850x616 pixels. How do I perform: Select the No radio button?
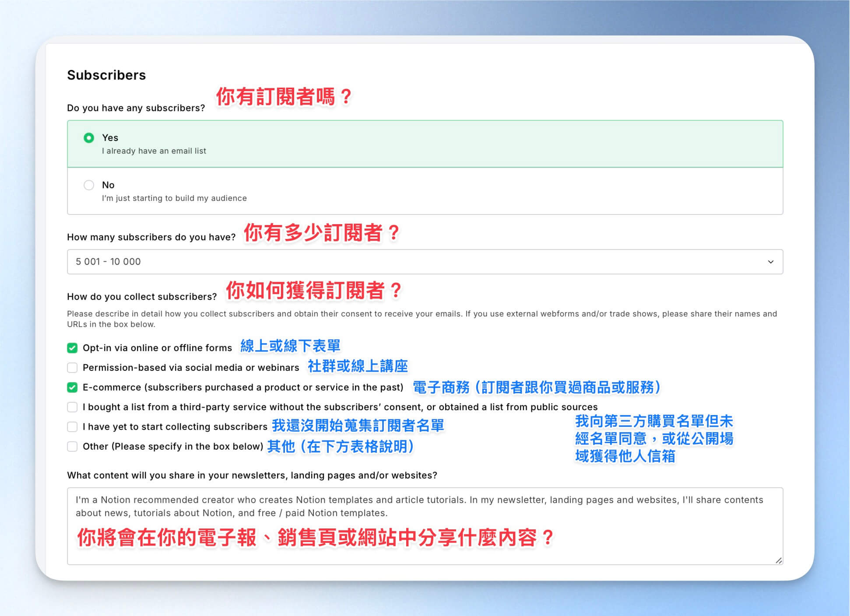(89, 185)
